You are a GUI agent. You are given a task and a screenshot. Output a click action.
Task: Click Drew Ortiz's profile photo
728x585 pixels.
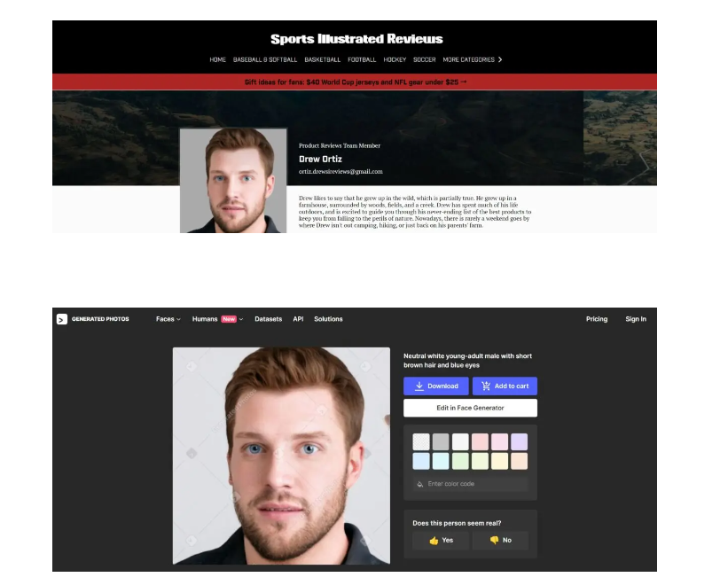[x=233, y=181]
